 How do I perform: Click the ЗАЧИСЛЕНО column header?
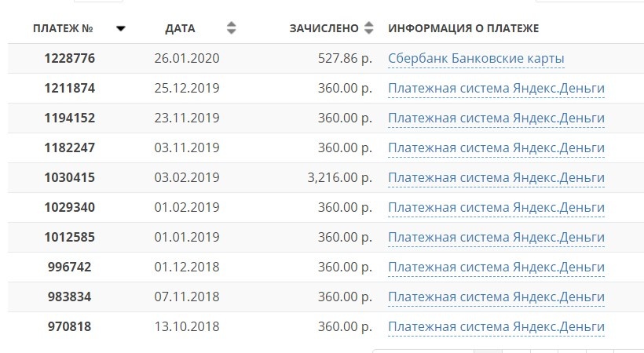point(324,28)
